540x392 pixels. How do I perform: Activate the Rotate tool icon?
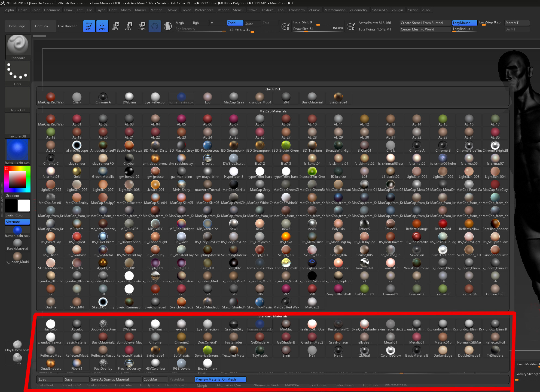141,26
